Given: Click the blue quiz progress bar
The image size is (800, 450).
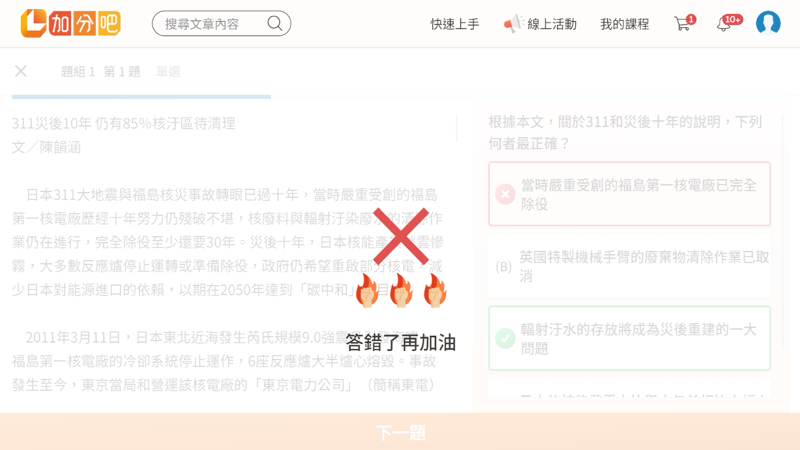Looking at the screenshot, I should coord(141,96).
